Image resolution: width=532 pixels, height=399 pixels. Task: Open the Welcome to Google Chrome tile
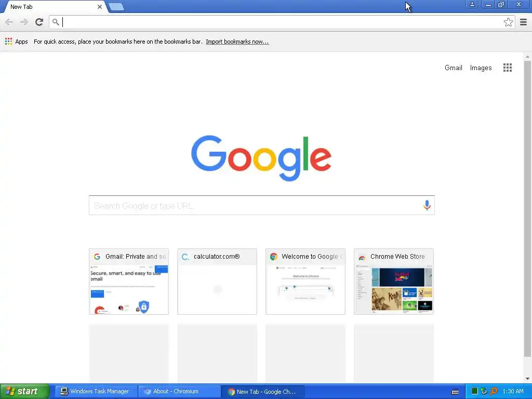(x=305, y=281)
